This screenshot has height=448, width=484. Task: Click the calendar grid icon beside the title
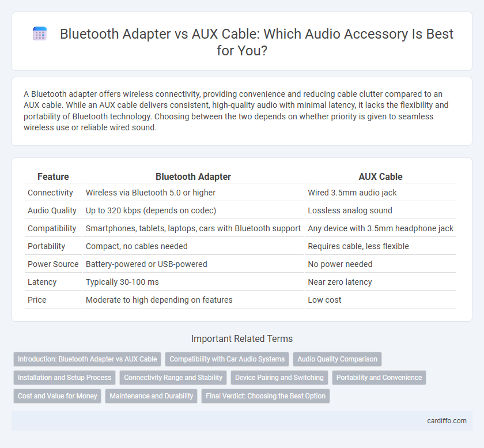pyautogui.click(x=40, y=33)
